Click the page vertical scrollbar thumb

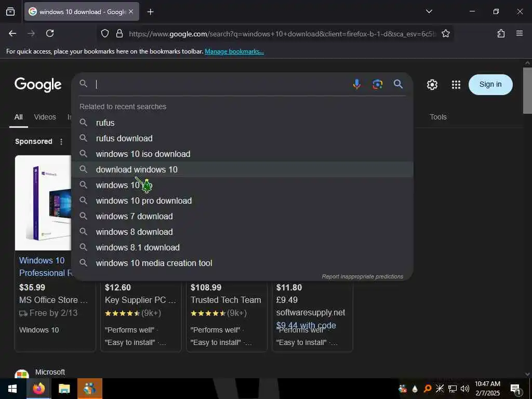pyautogui.click(x=527, y=90)
